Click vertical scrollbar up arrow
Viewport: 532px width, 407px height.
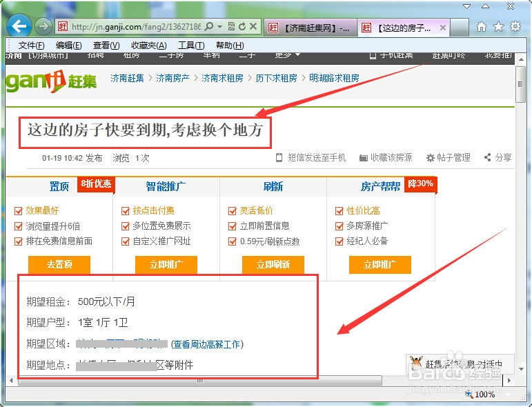[x=521, y=60]
